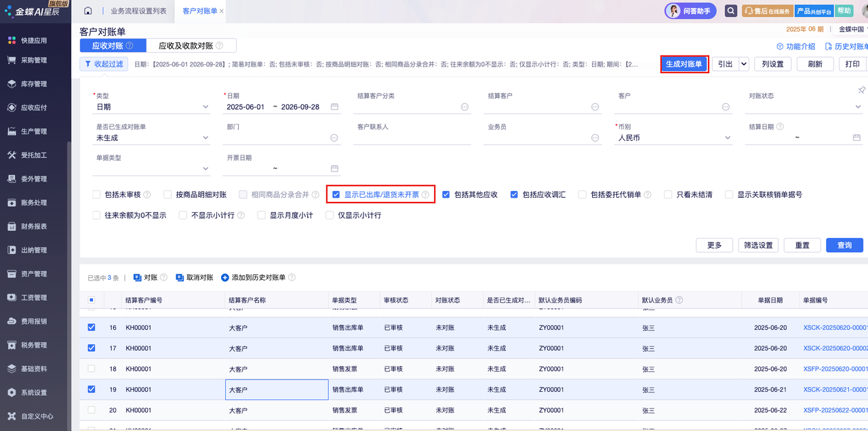
Task: Click 添加到历史对账单 plus icon
Action: tap(225, 278)
